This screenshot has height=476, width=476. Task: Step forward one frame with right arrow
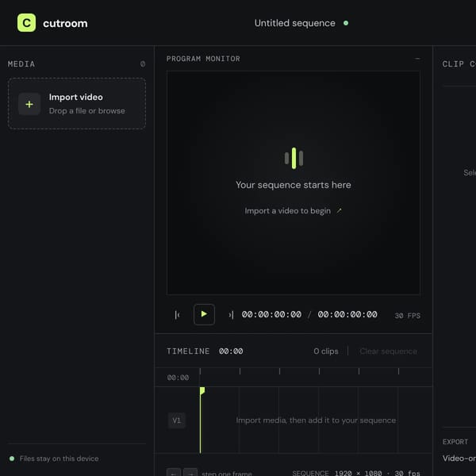pos(190,473)
